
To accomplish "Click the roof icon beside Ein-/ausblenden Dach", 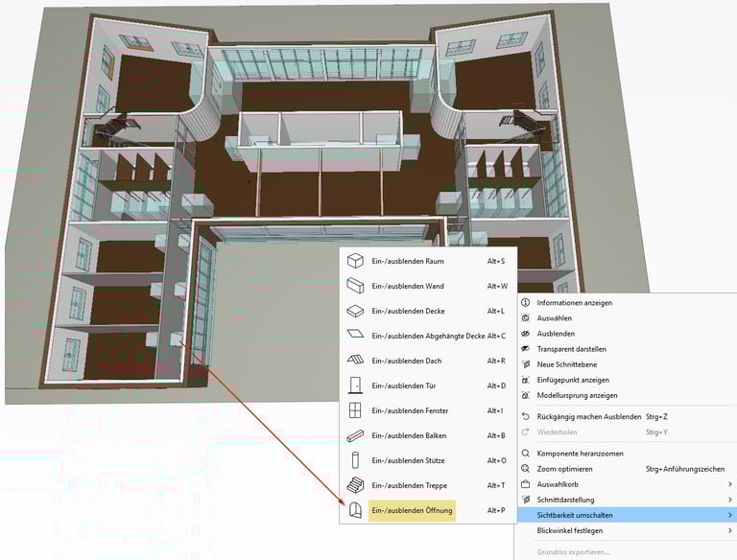I will point(355,361).
